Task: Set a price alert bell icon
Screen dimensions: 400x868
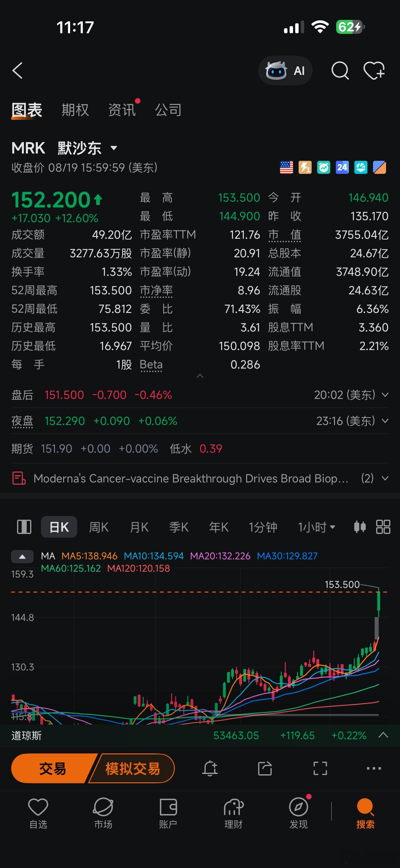Action: pyautogui.click(x=210, y=768)
